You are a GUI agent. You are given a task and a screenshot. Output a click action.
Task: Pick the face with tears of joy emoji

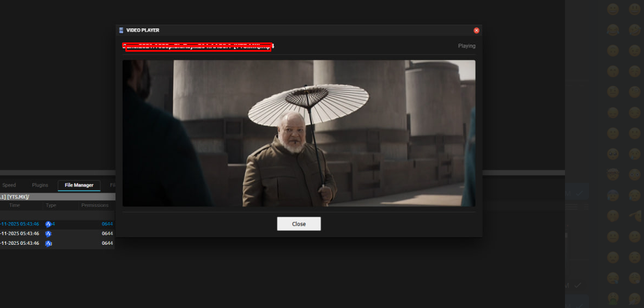(x=613, y=29)
